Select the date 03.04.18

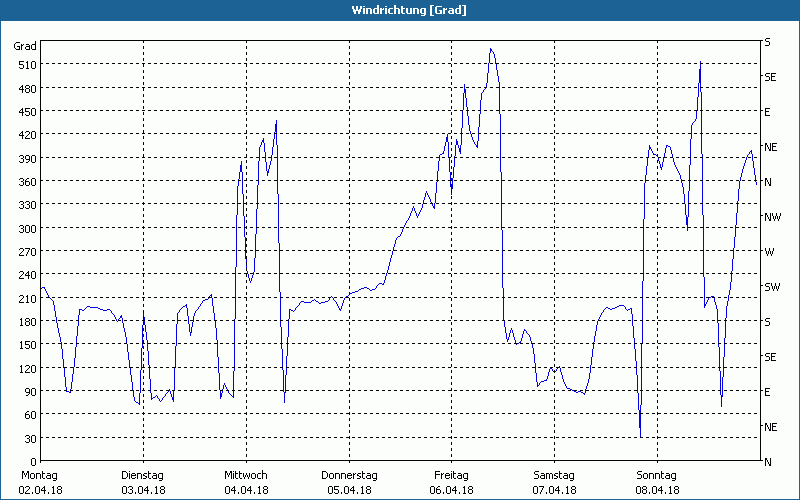coord(143,490)
